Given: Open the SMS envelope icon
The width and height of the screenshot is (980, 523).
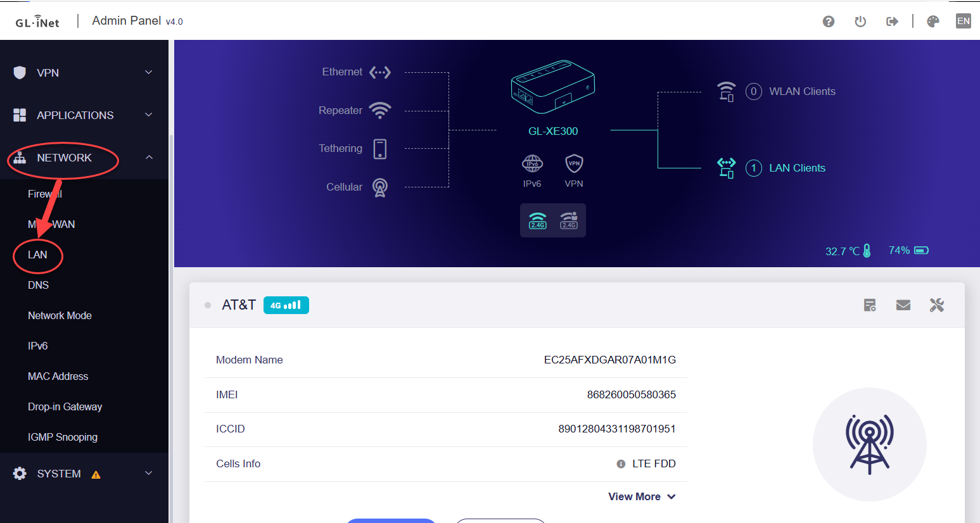Looking at the screenshot, I should tap(903, 305).
